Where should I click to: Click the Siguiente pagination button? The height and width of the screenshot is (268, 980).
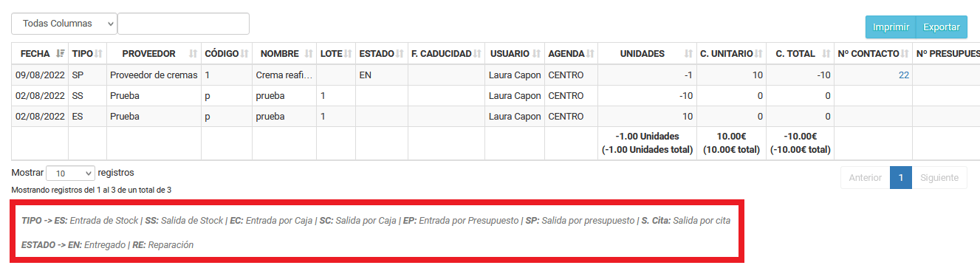(x=939, y=177)
